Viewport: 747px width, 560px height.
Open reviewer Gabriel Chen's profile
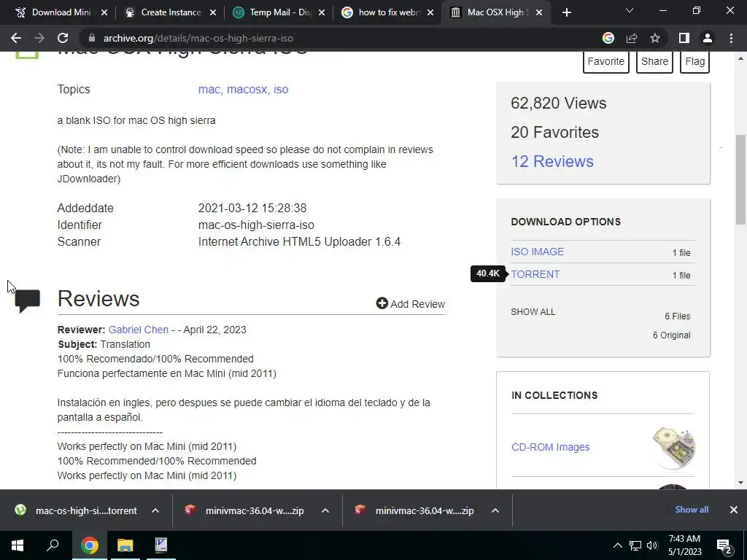tap(138, 330)
